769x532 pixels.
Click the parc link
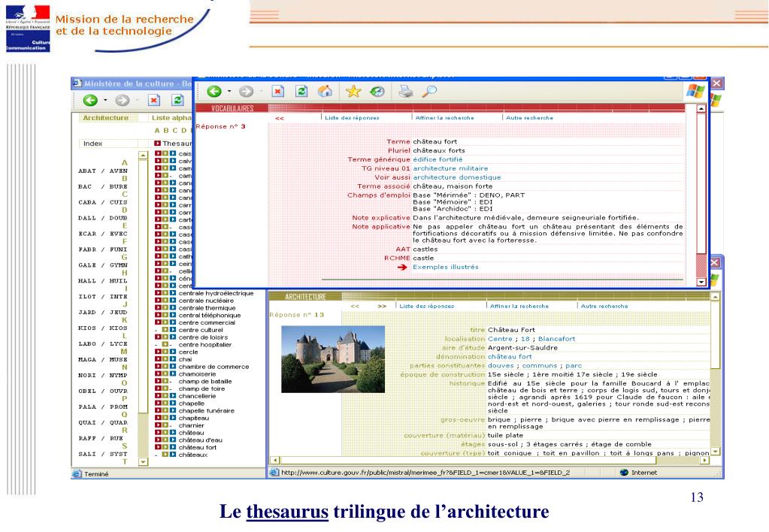[x=574, y=366]
